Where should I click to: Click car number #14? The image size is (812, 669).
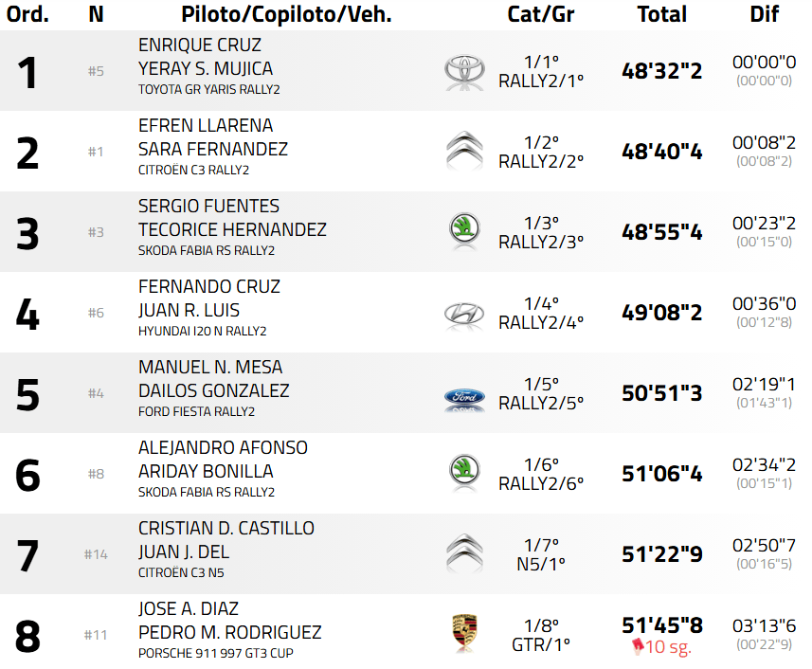click(96, 554)
